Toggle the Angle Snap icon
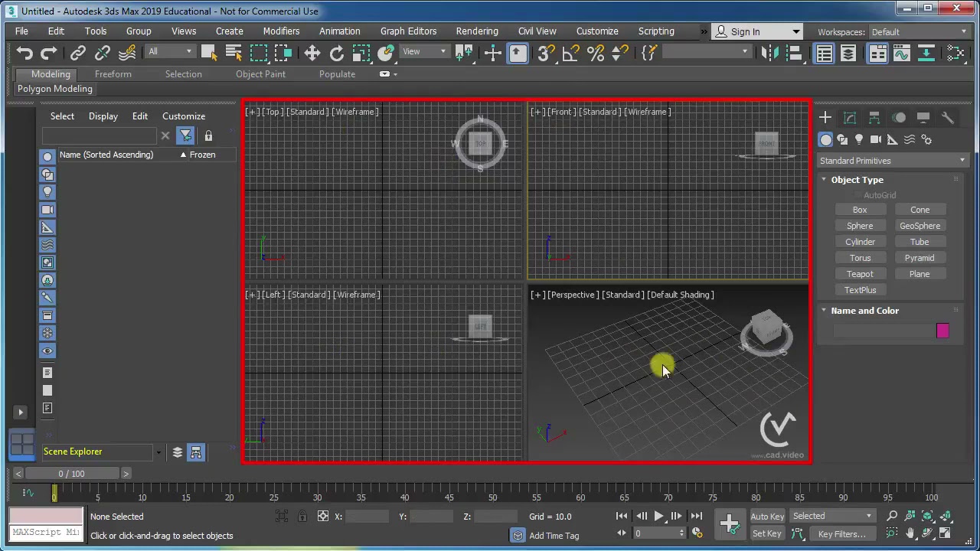 click(x=571, y=53)
